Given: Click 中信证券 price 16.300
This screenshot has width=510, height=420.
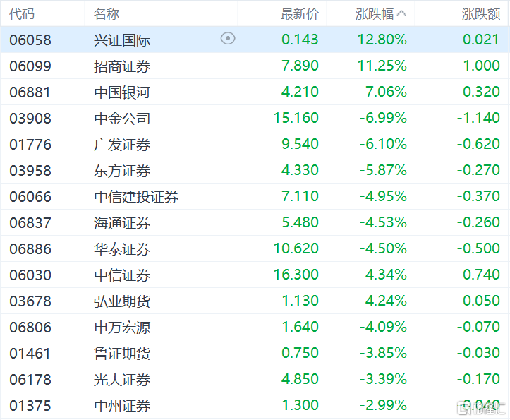Looking at the screenshot, I should (296, 275).
